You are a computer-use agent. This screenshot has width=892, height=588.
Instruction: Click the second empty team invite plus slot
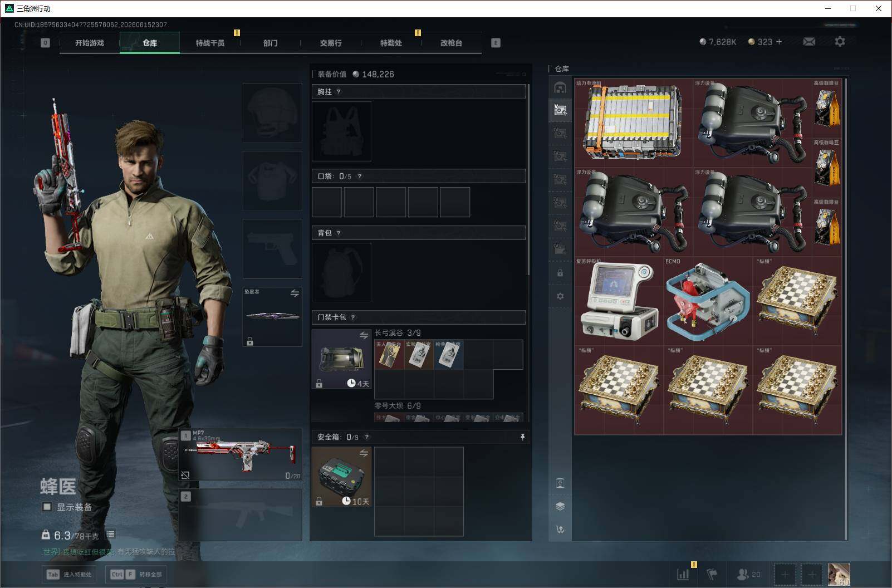pos(811,574)
